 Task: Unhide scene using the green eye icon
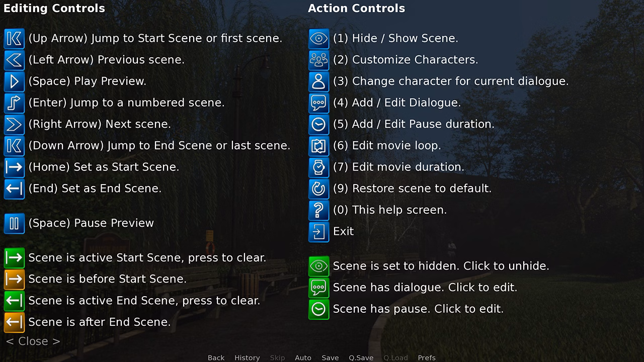(x=318, y=266)
